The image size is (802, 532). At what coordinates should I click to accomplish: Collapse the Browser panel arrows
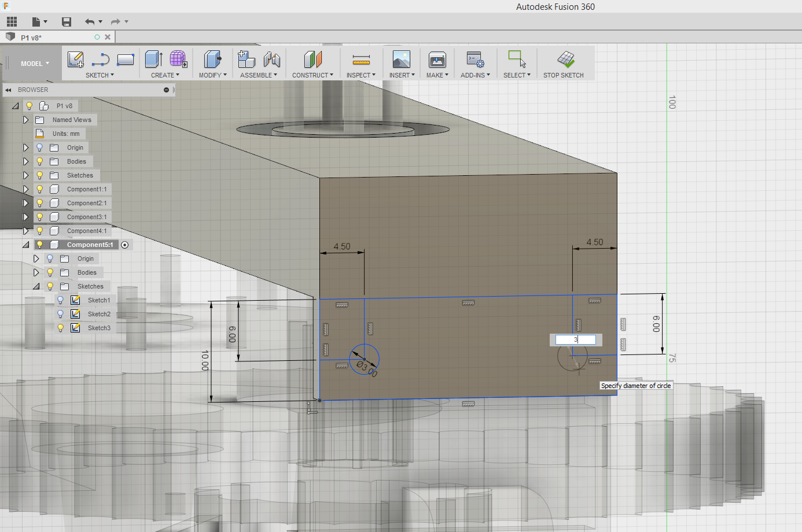[8, 90]
